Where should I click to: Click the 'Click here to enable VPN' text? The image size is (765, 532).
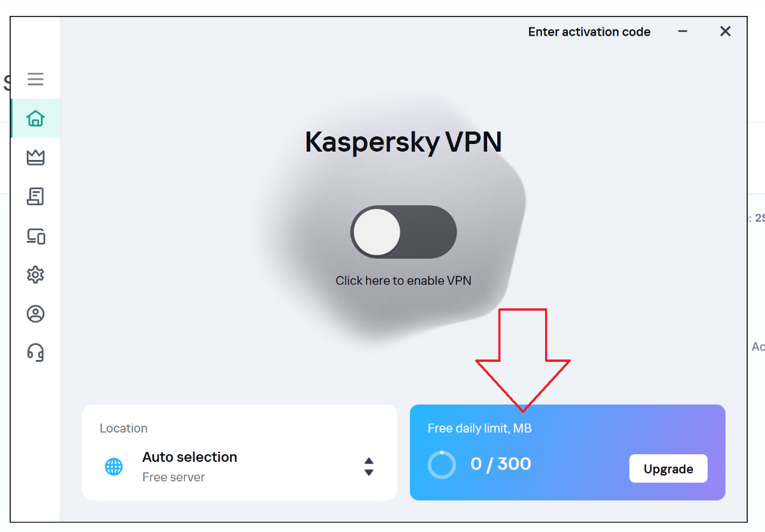(404, 280)
